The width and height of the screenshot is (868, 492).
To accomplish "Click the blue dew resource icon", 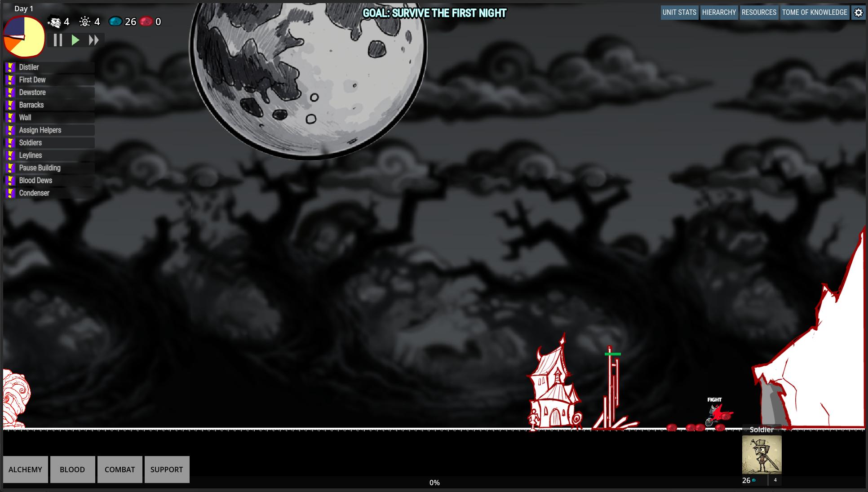I will (115, 22).
